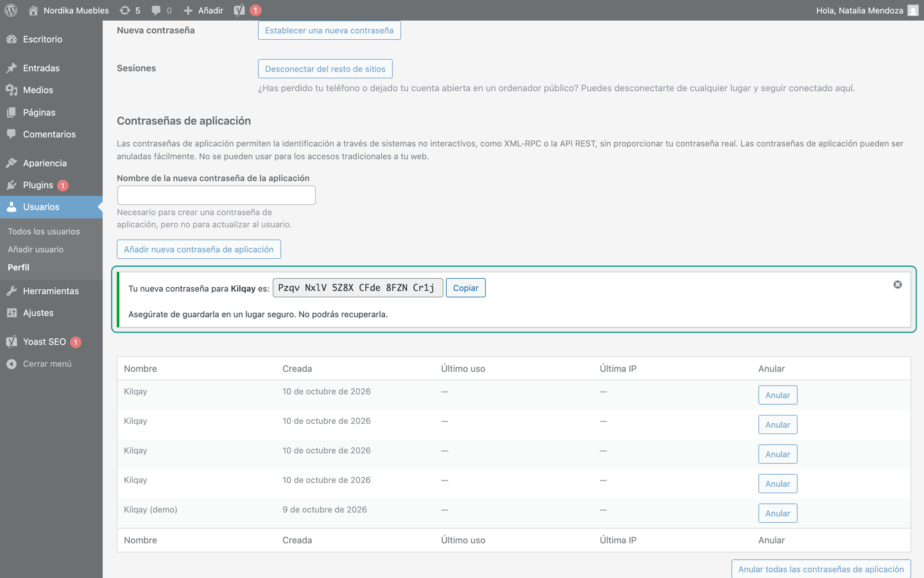Click the Medios media icon

coord(12,90)
